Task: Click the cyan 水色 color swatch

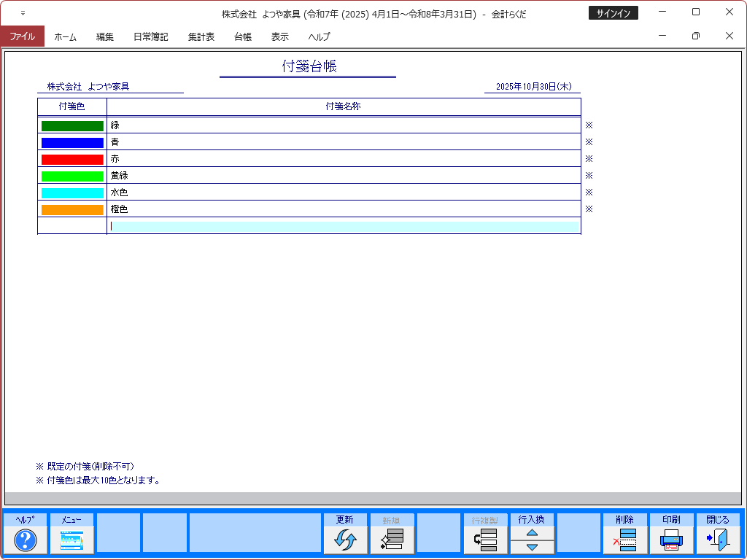Action: click(72, 193)
